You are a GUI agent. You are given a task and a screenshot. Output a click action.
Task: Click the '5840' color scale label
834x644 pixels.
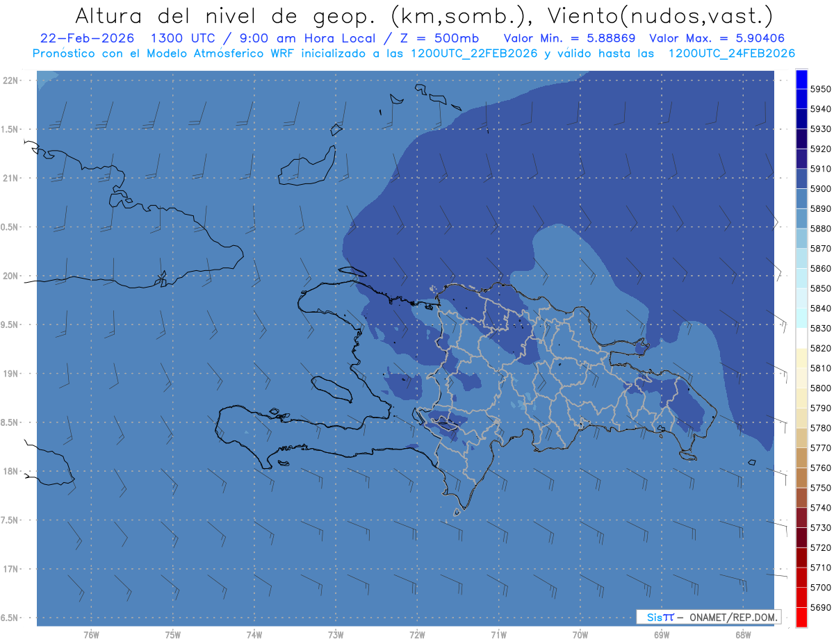pos(820,308)
